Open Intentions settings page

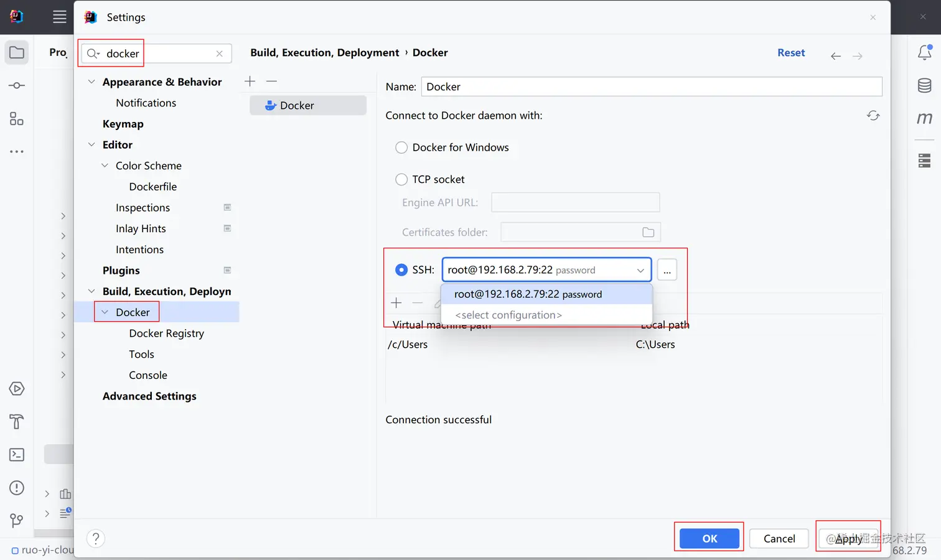[x=139, y=250]
